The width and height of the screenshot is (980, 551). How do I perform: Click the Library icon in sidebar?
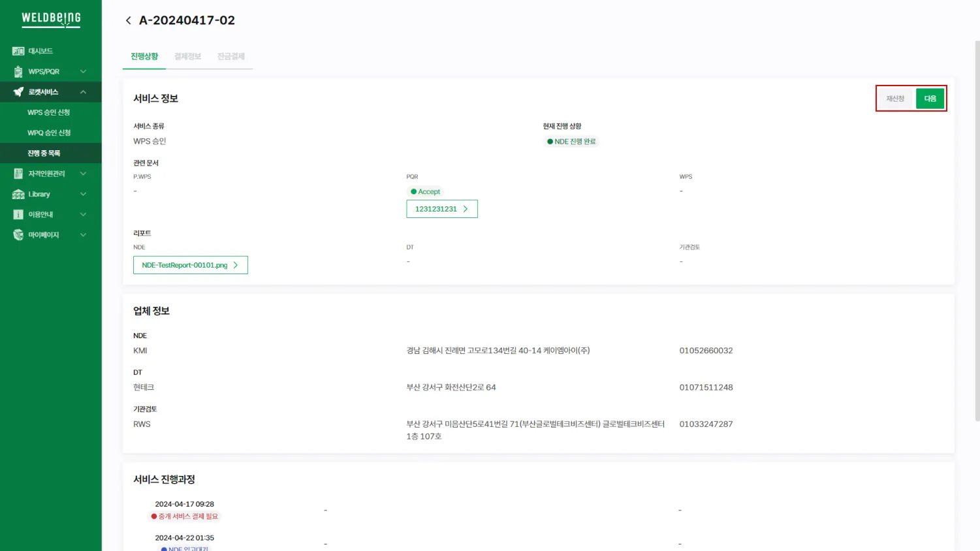point(18,195)
